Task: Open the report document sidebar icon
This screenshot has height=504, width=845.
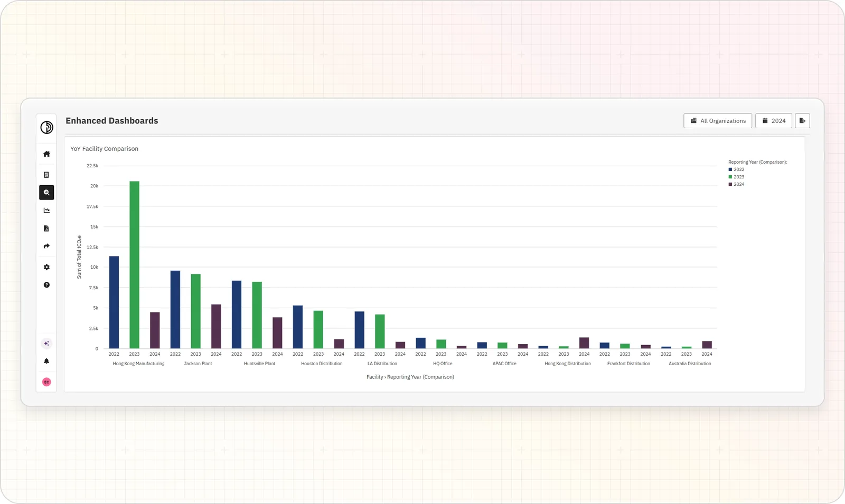Action: click(x=46, y=229)
